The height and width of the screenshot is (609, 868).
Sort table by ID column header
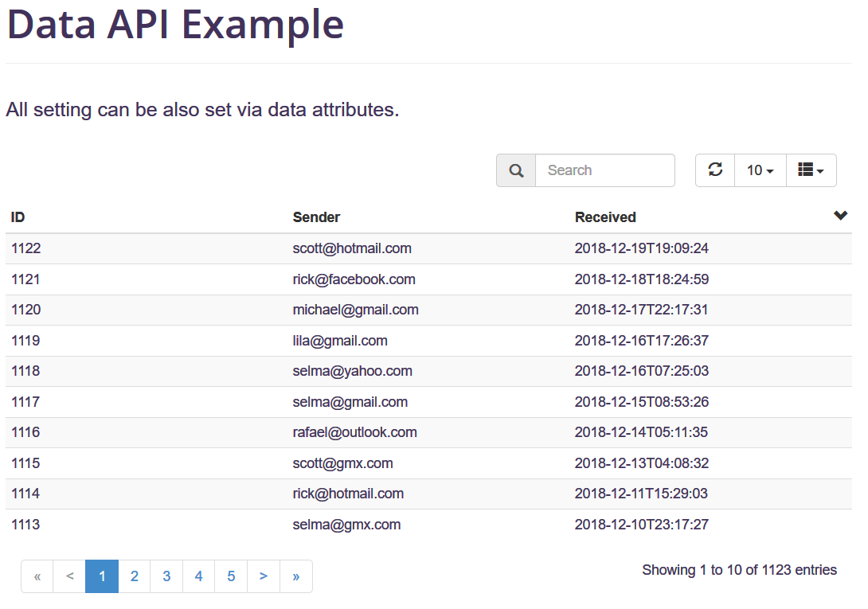tap(18, 217)
